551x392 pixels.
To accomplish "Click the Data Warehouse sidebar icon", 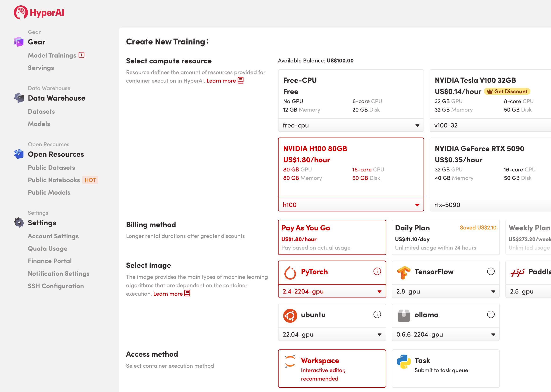I will [x=19, y=98].
